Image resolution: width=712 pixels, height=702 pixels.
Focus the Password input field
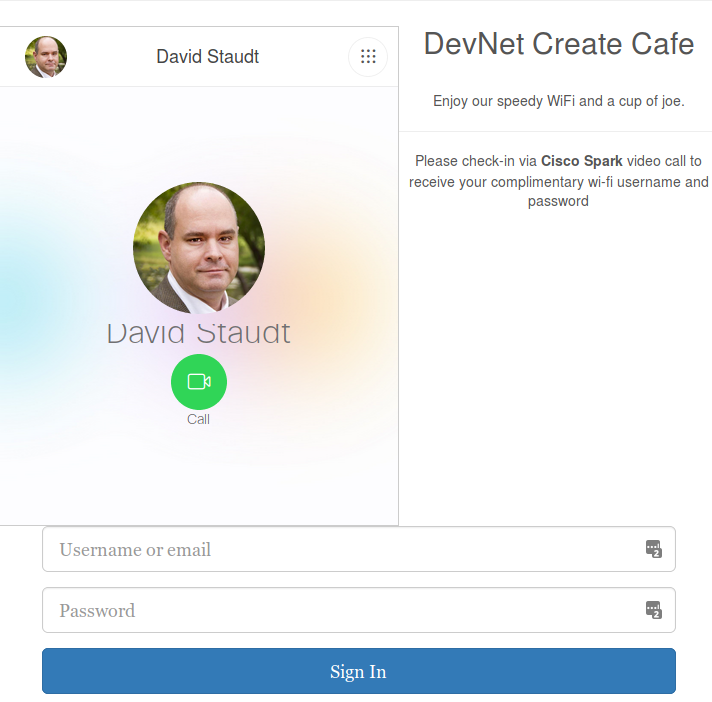[x=359, y=610]
